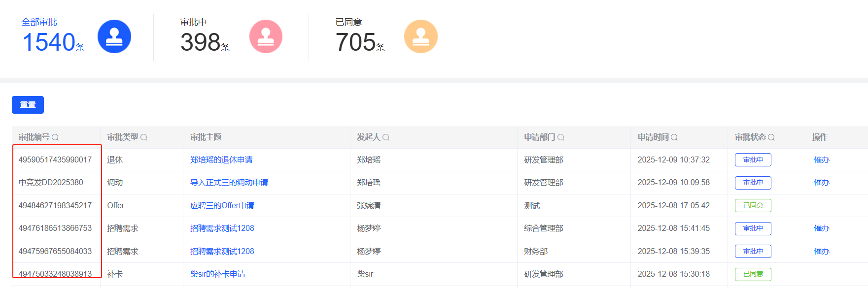
Task: Click the blue stamp icon for 全部审批
Action: pyautogui.click(x=114, y=36)
